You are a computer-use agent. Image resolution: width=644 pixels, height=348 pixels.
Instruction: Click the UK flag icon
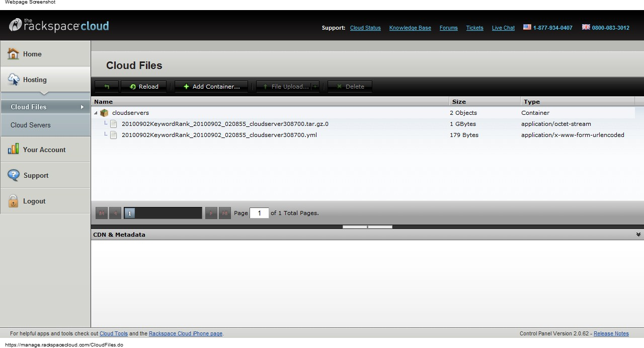click(586, 27)
